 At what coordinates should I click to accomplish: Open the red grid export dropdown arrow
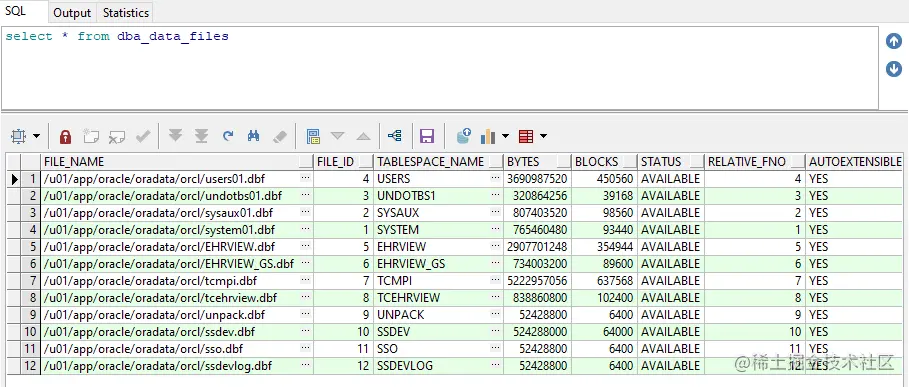point(543,137)
